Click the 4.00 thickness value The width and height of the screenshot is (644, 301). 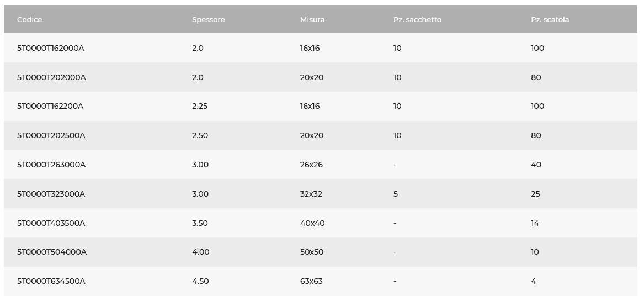click(x=200, y=252)
